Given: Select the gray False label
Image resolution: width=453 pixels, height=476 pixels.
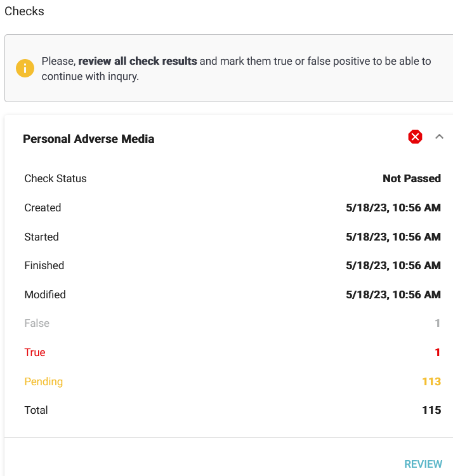Looking at the screenshot, I should [x=37, y=323].
